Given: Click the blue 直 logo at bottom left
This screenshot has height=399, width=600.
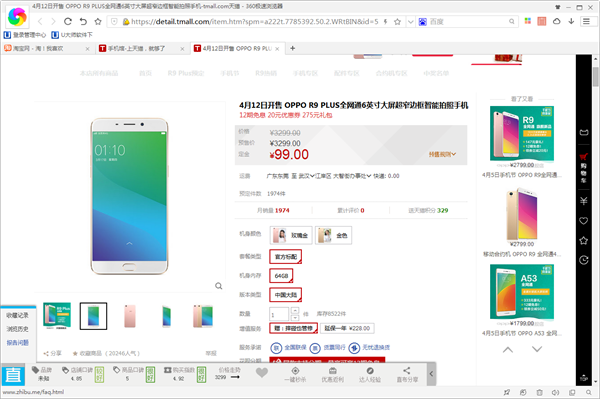Looking at the screenshot, I should [13, 375].
